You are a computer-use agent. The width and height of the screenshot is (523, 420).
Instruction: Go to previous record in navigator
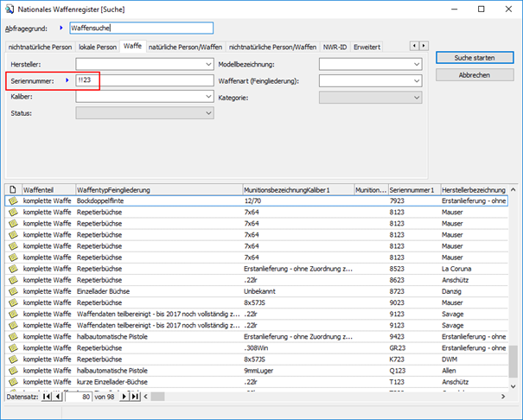58,397
